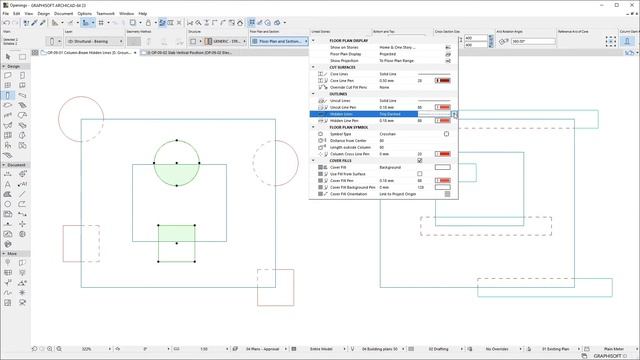The image size is (640, 360).
Task: Select the Dimension tool in the Document tools
Action: coord(8,174)
